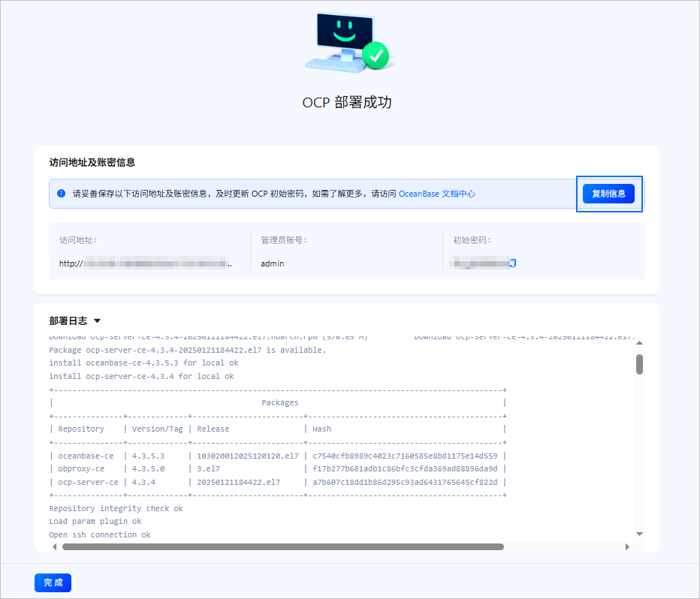Click the 部署日志 title text

pyautogui.click(x=68, y=321)
